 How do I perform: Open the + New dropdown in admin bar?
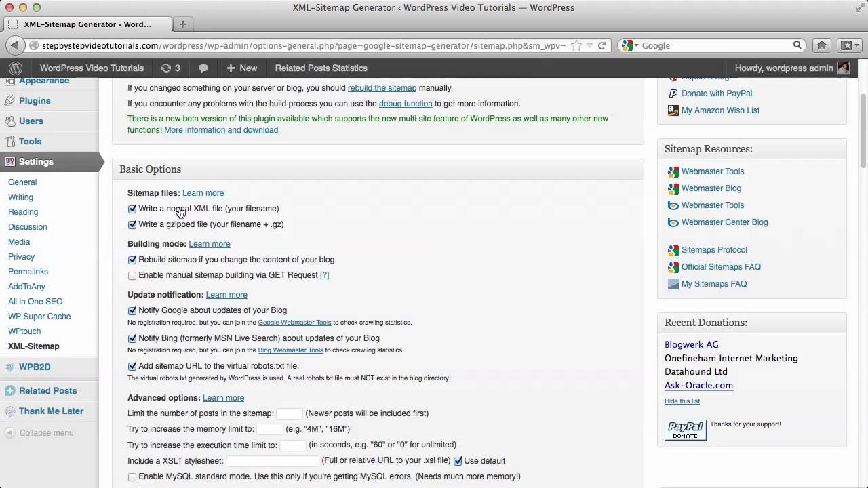(x=242, y=68)
